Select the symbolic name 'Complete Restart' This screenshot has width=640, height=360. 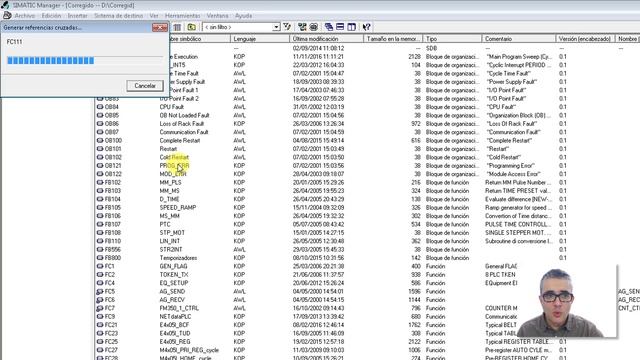180,140
